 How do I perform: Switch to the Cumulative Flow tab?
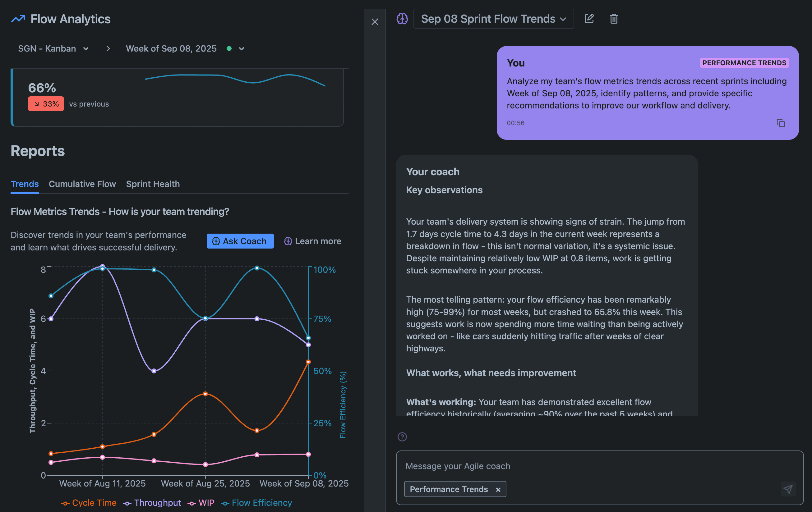[x=82, y=184]
